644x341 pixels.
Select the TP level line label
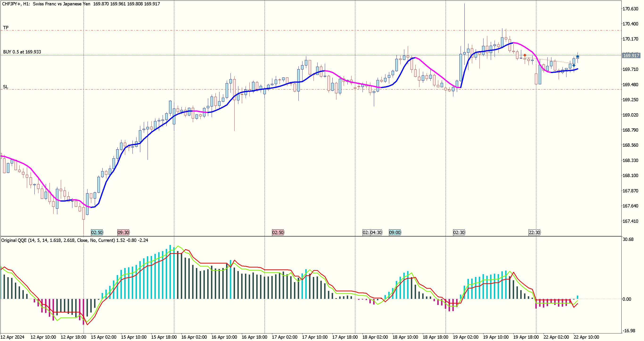[x=5, y=28]
